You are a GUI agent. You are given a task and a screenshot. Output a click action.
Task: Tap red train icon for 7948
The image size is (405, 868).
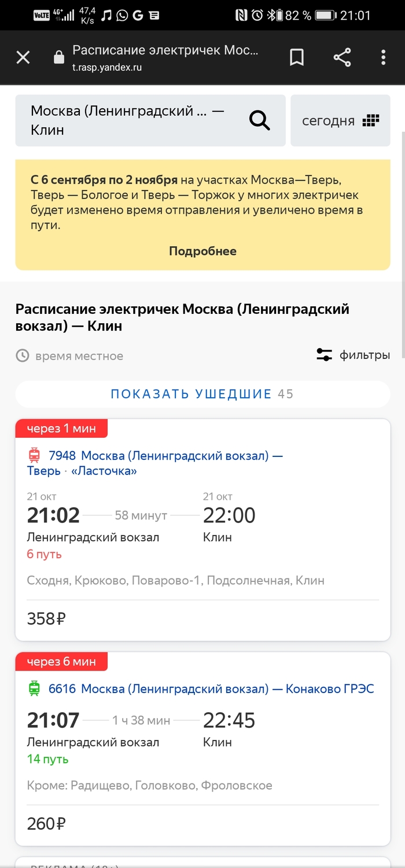(x=34, y=456)
